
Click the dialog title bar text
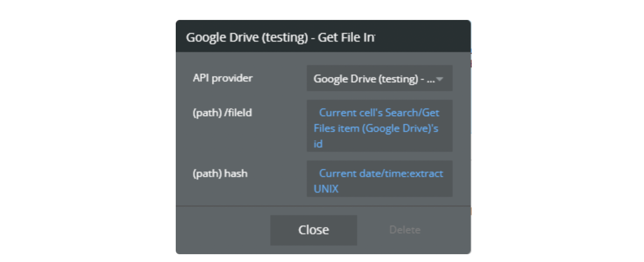coord(280,37)
